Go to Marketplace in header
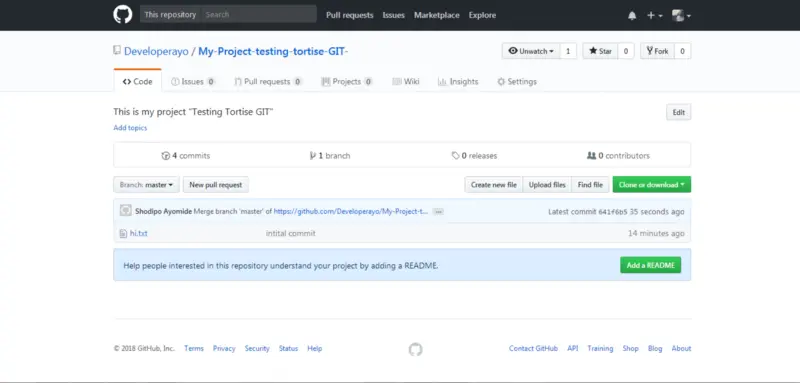This screenshot has width=800, height=383. click(437, 15)
